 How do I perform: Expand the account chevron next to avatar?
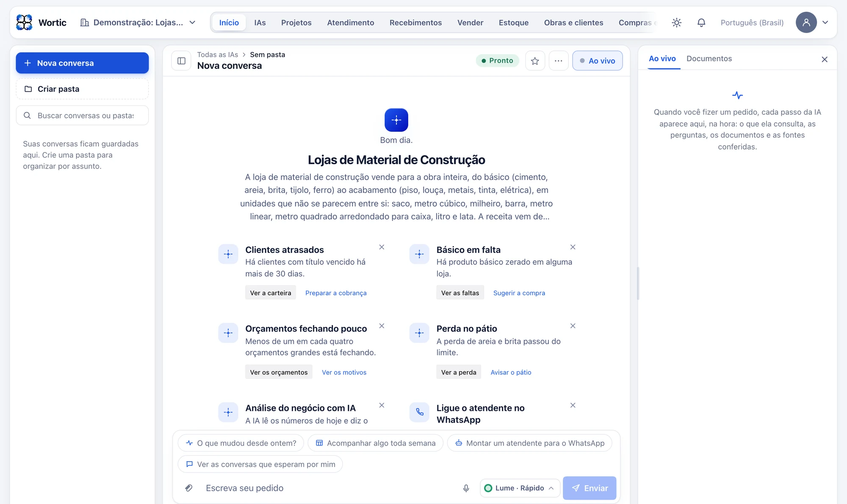(x=825, y=22)
